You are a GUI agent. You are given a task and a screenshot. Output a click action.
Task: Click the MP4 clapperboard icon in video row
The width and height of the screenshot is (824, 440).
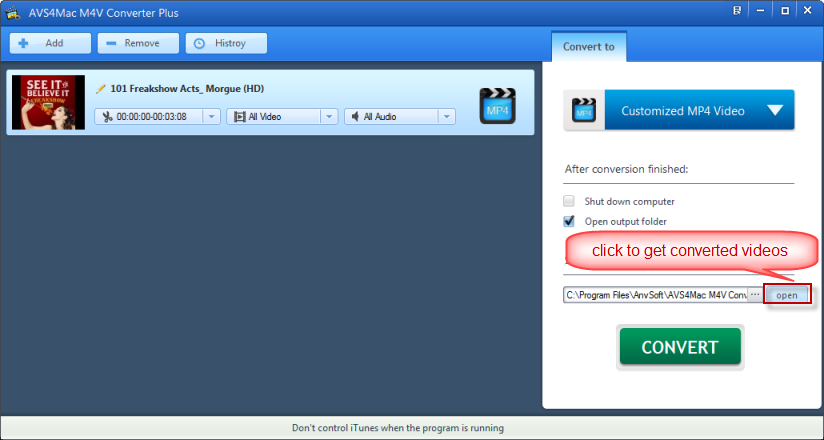(497, 106)
